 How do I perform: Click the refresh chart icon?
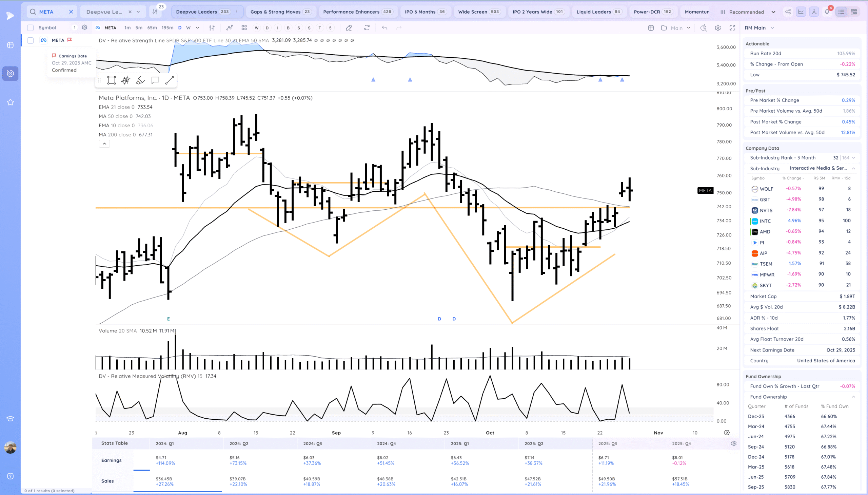click(367, 28)
